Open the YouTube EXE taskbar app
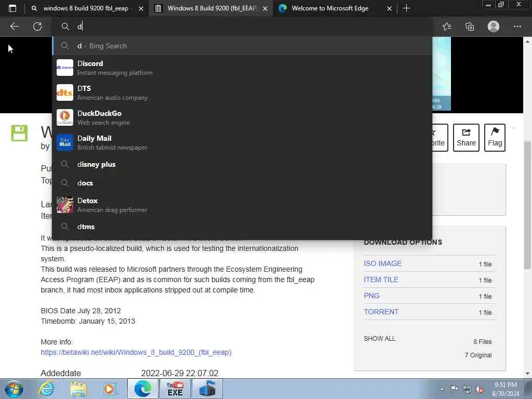This screenshot has width=532, height=399. click(x=175, y=389)
